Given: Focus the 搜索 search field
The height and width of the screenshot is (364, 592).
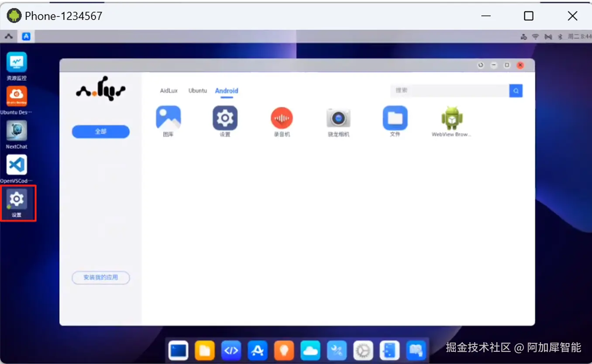Looking at the screenshot, I should pos(450,91).
